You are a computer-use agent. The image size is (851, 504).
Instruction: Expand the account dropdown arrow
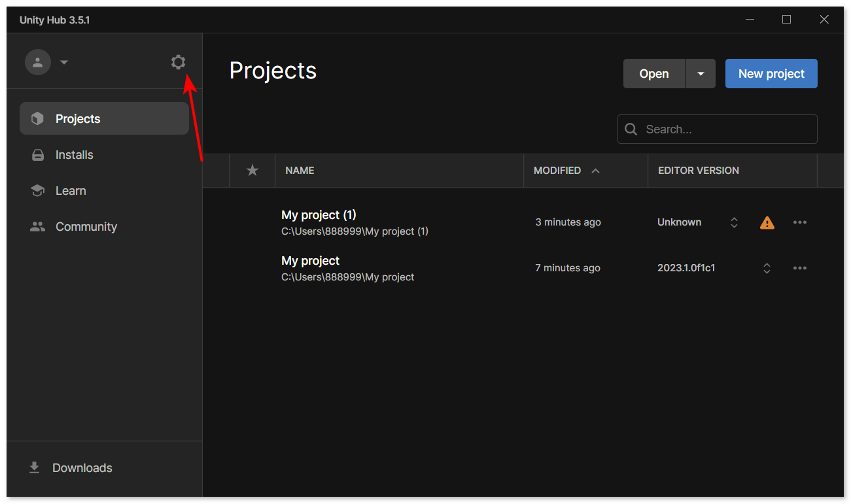pos(64,63)
